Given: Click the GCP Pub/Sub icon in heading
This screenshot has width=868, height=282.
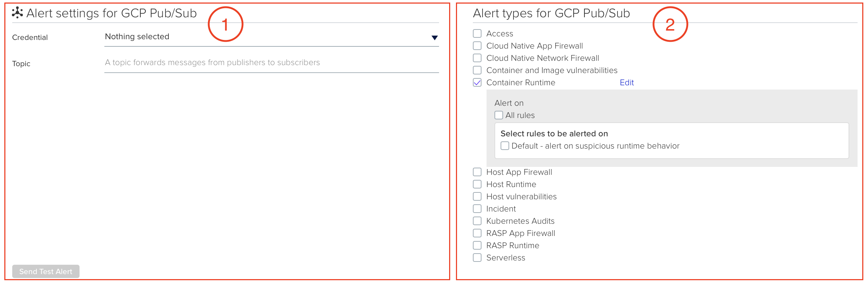Looking at the screenshot, I should (17, 13).
